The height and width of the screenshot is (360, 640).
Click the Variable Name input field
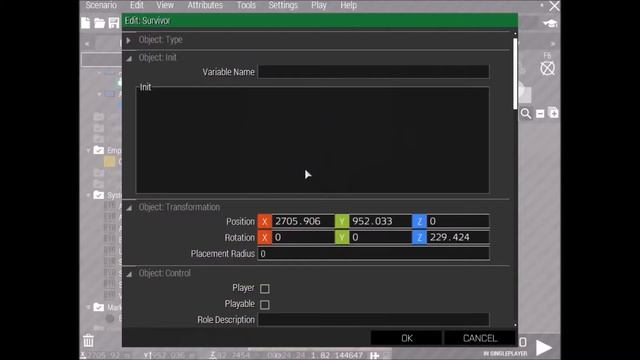373,72
